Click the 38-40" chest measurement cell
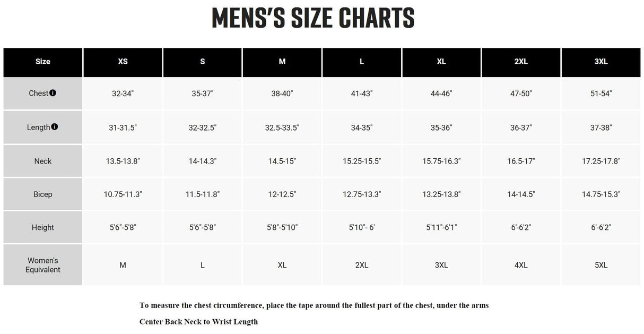The width and height of the screenshot is (644, 334). coord(282,93)
